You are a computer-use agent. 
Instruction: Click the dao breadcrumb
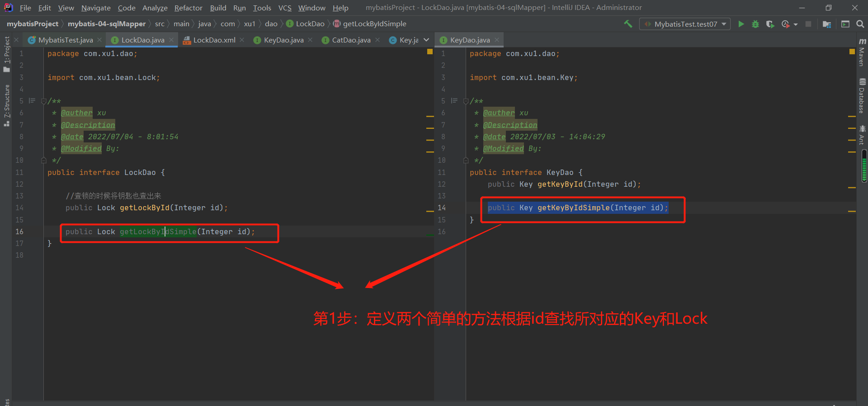point(271,24)
